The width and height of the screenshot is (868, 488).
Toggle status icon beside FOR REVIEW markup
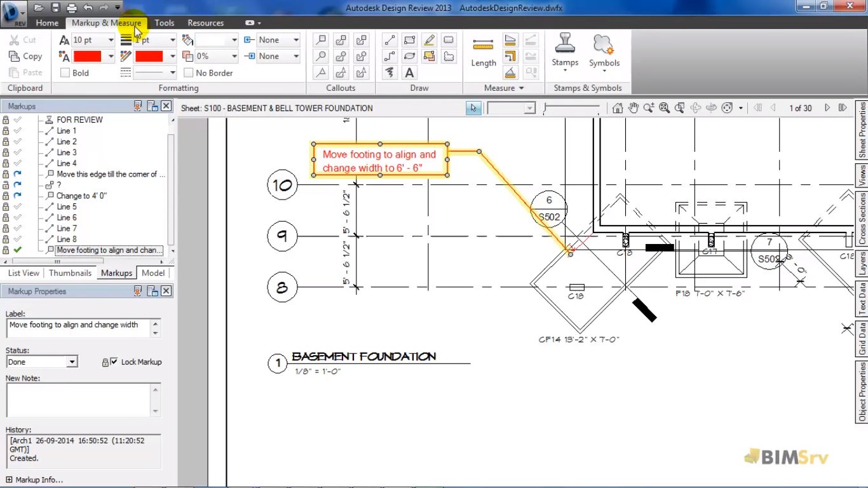point(18,120)
